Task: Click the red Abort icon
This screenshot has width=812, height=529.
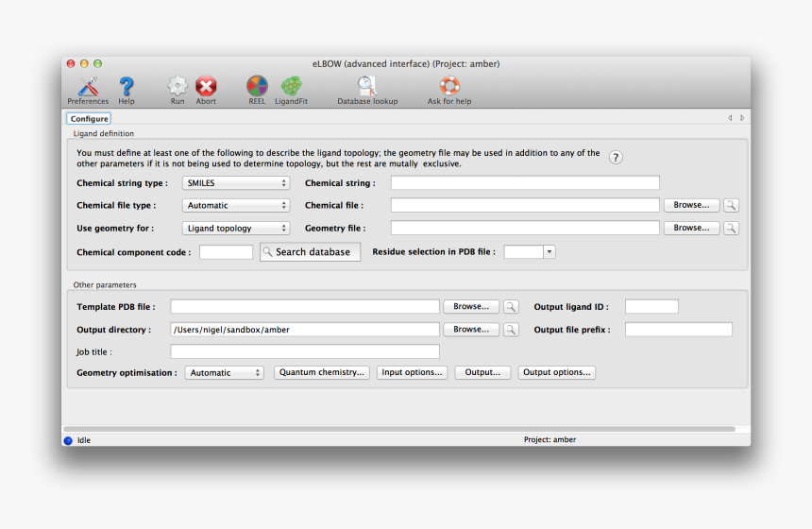Action: coord(206,90)
